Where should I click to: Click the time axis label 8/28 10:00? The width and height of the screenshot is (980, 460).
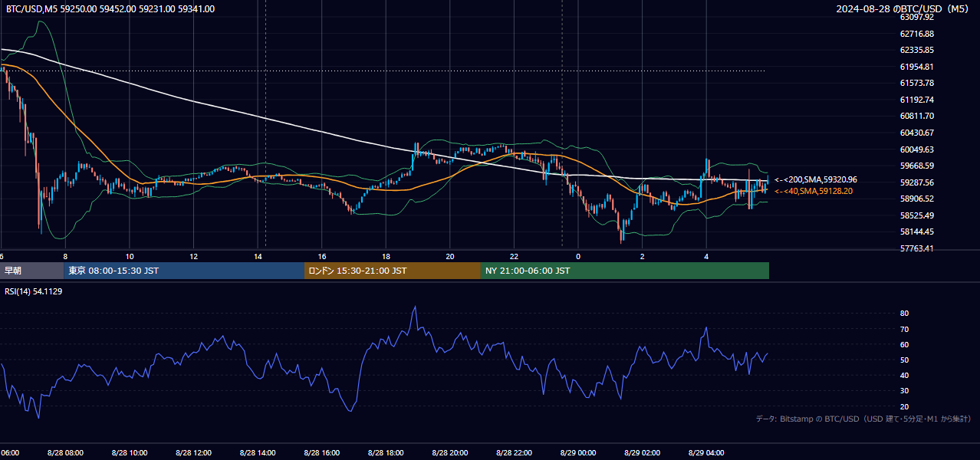point(129,453)
